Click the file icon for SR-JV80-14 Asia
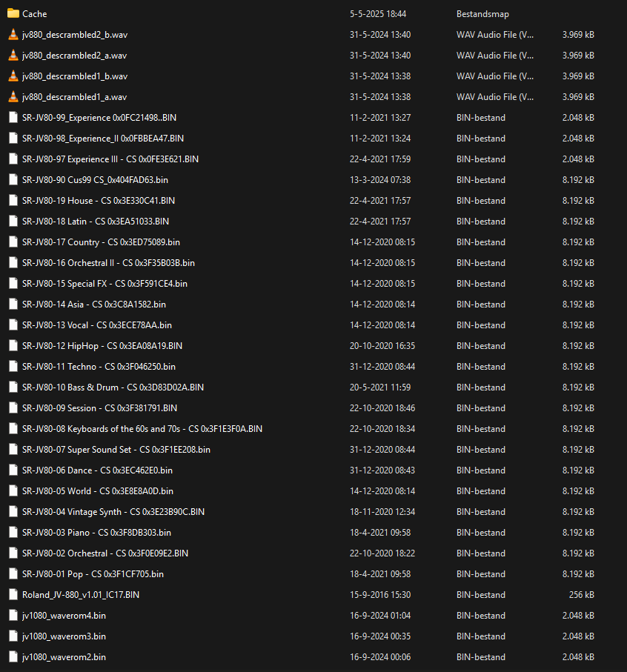Image resolution: width=627 pixels, height=672 pixels. click(x=13, y=305)
